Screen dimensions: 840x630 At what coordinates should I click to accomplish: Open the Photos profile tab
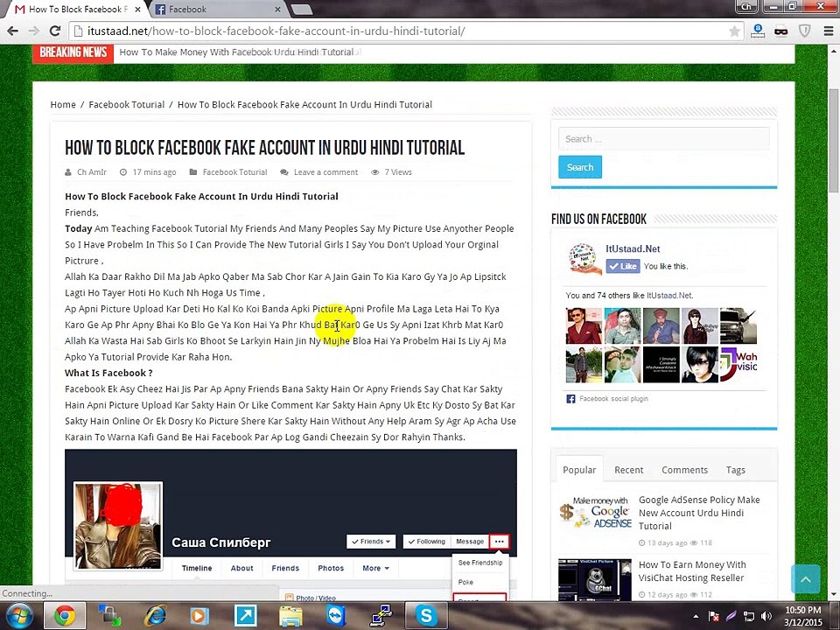click(331, 568)
